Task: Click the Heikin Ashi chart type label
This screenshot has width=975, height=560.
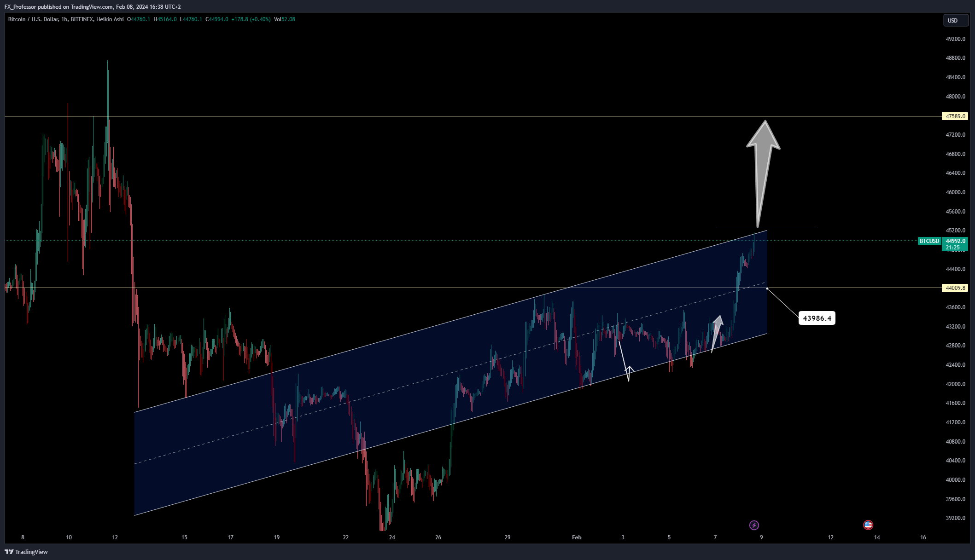Action: tap(110, 19)
